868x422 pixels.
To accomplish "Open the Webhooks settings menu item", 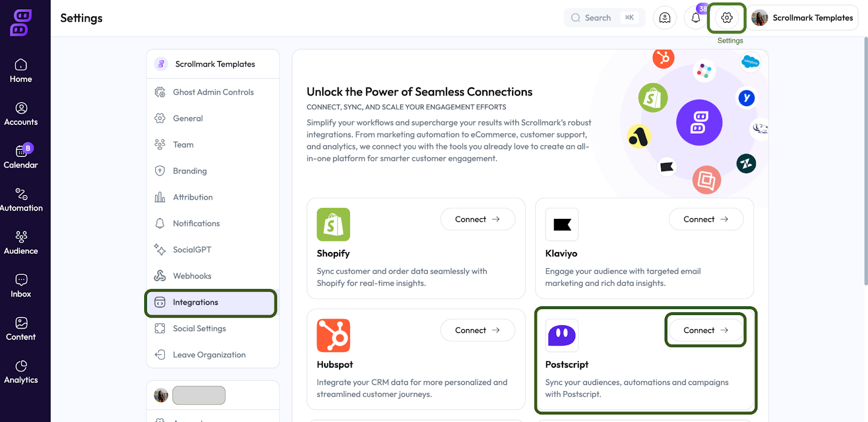I will click(192, 276).
